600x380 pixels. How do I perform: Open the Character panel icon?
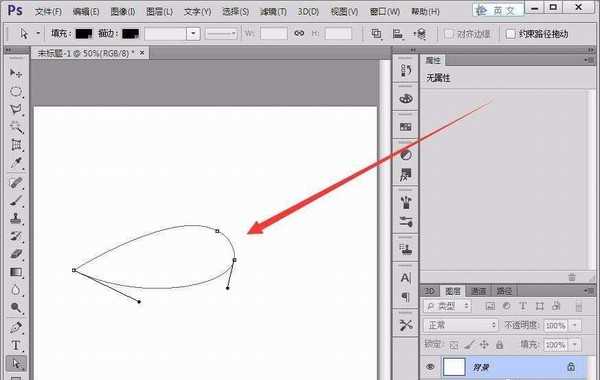click(x=406, y=277)
